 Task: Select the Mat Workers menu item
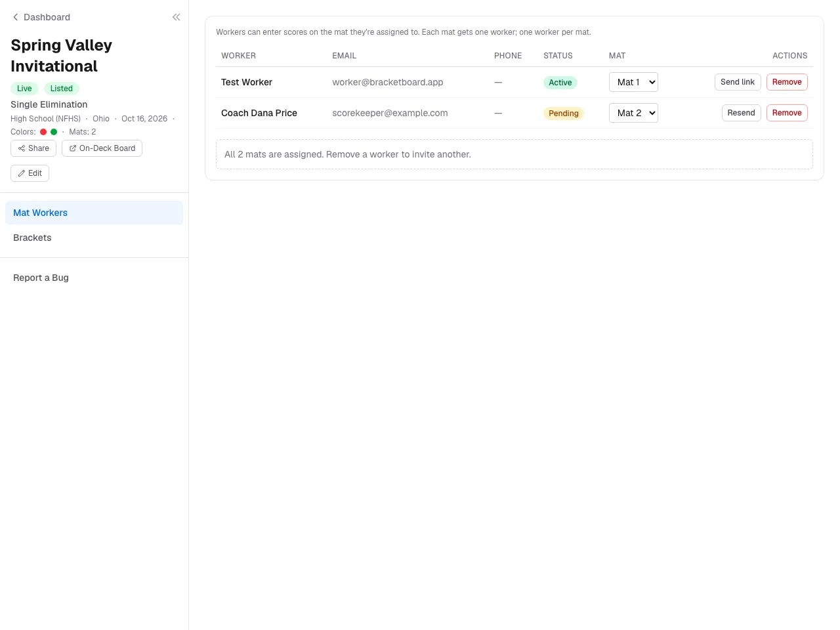pos(94,213)
